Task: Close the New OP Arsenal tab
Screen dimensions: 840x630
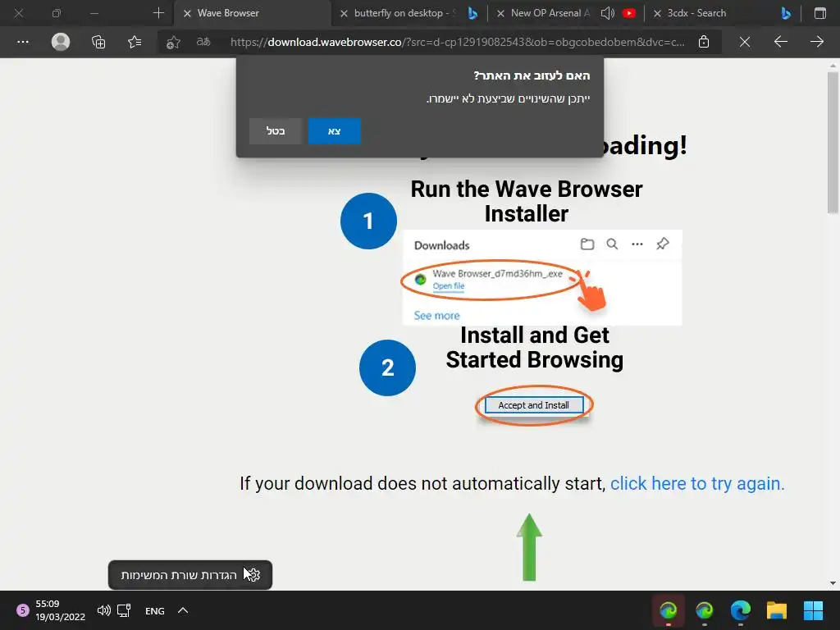Action: (x=500, y=13)
